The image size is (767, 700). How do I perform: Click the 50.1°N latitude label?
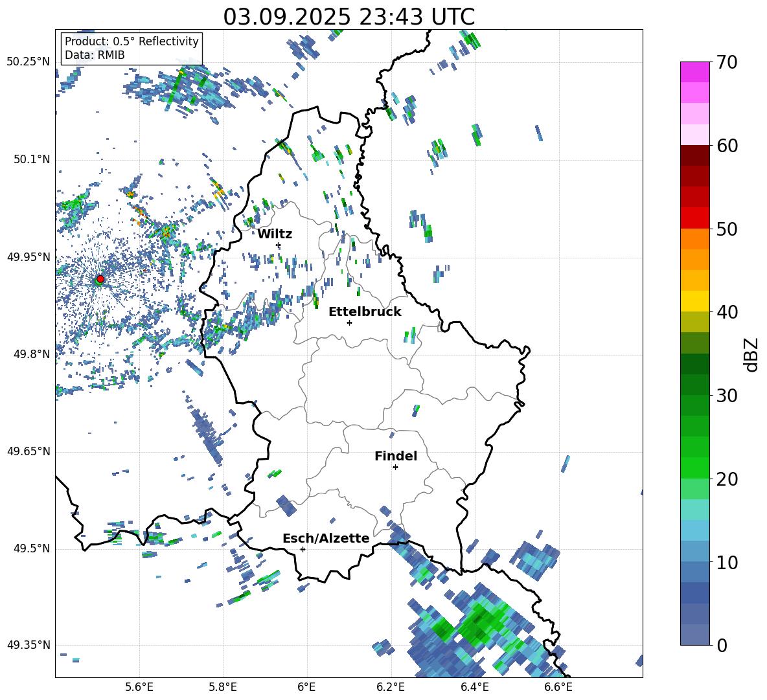coord(32,160)
